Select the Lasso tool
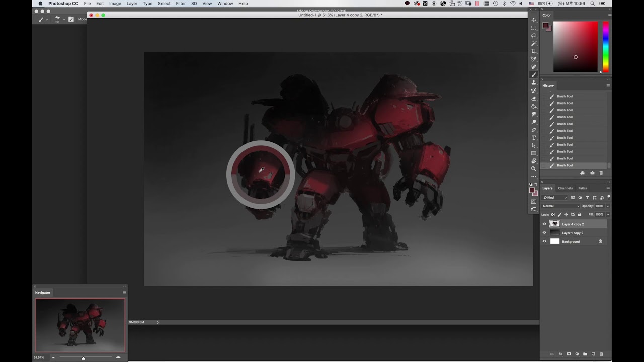Screen dimensions: 644x362 pyautogui.click(x=534, y=36)
